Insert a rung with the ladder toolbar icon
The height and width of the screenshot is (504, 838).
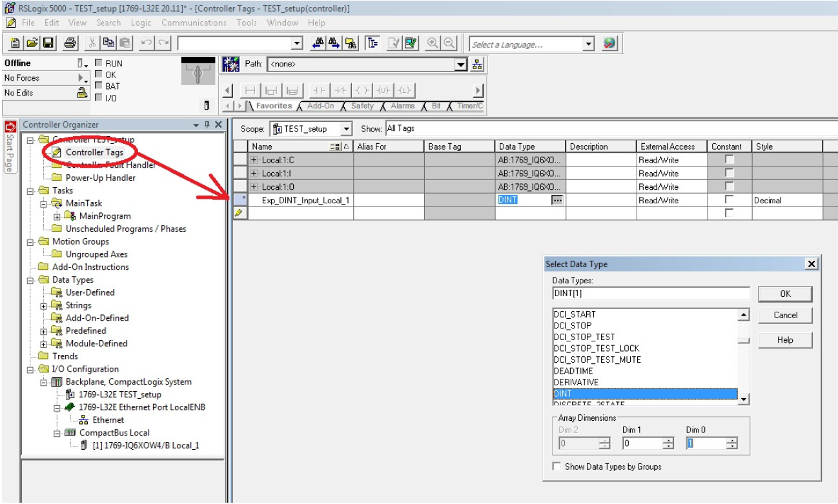pyautogui.click(x=250, y=90)
